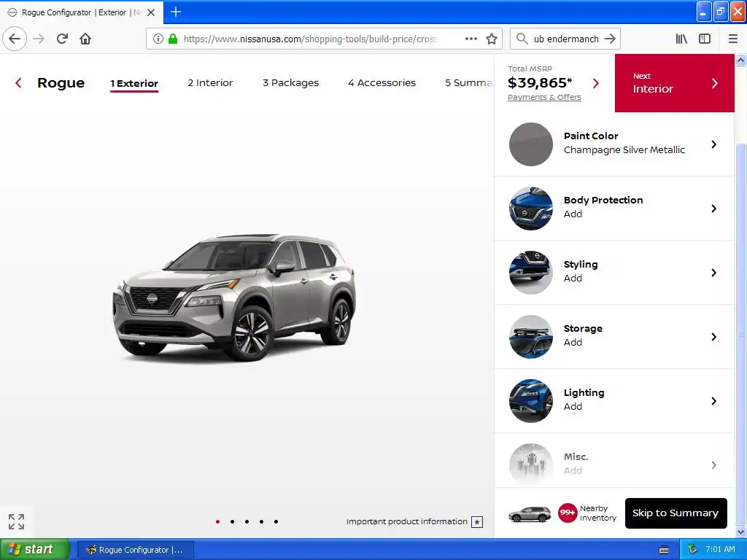747x560 pixels.
Task: Expand the Styling option chevron
Action: [x=713, y=273]
